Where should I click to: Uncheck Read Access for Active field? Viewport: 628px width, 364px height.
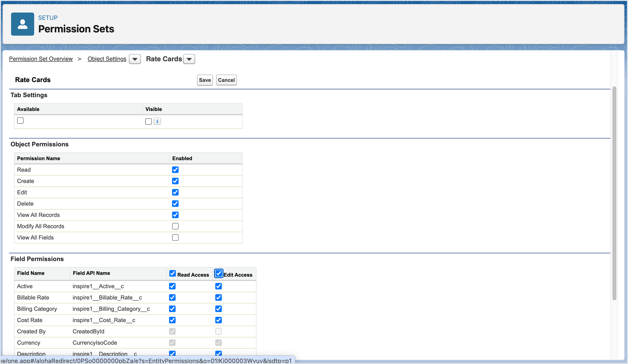tap(172, 286)
